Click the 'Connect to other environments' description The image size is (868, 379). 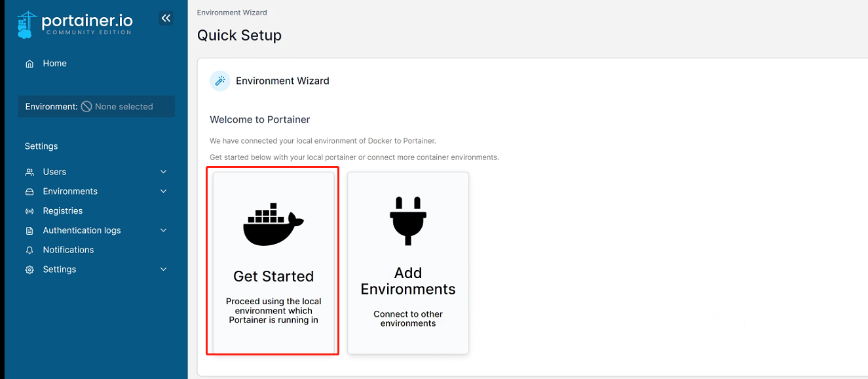click(408, 319)
